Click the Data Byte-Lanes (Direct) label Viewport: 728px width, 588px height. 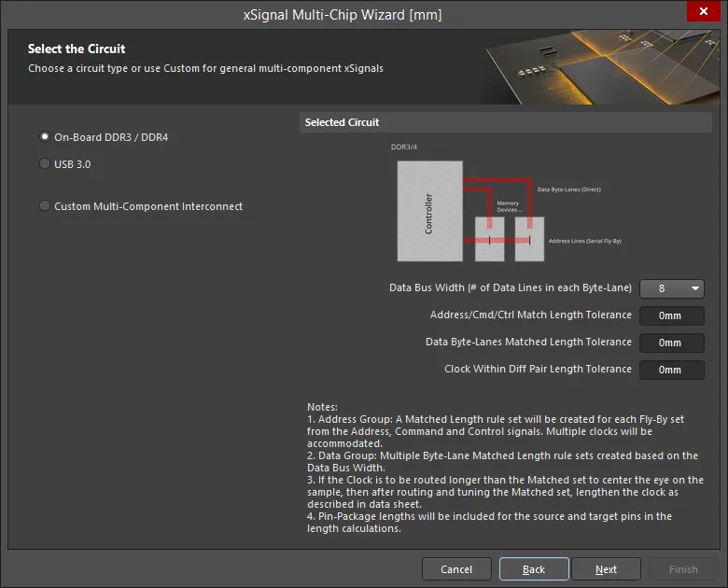click(568, 189)
